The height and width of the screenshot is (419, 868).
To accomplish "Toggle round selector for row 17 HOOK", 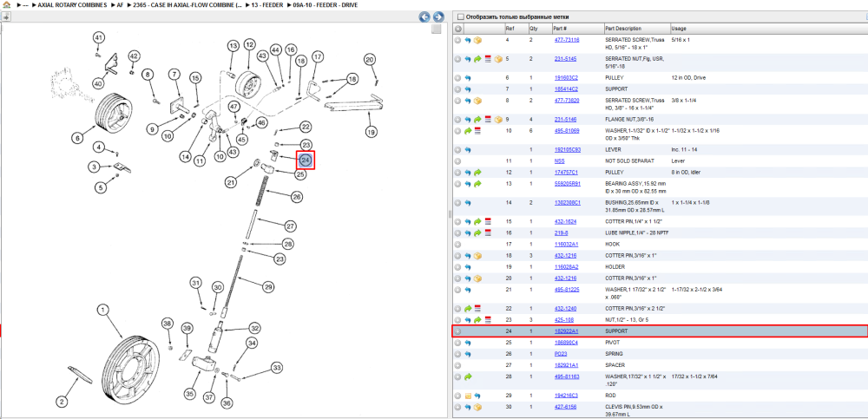I will pos(457,244).
